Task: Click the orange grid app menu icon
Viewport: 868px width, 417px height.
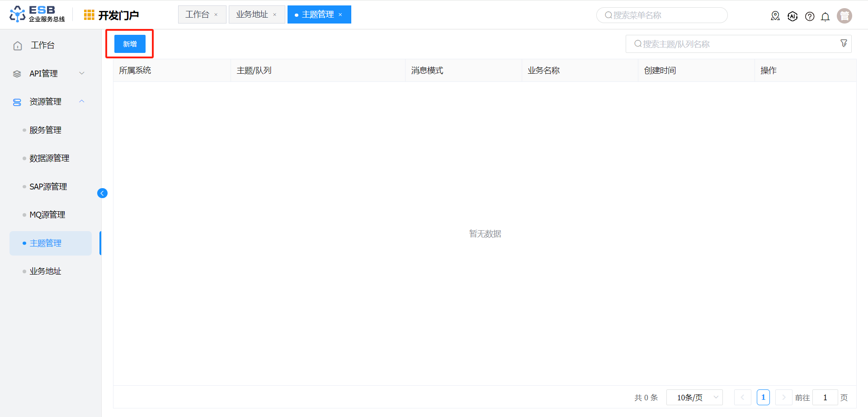Action: click(x=89, y=15)
